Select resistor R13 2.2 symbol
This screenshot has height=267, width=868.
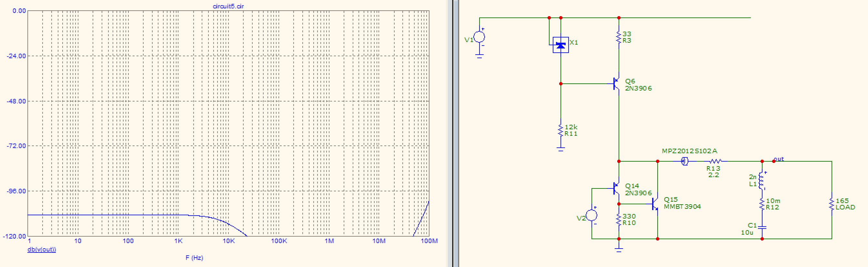(715, 161)
